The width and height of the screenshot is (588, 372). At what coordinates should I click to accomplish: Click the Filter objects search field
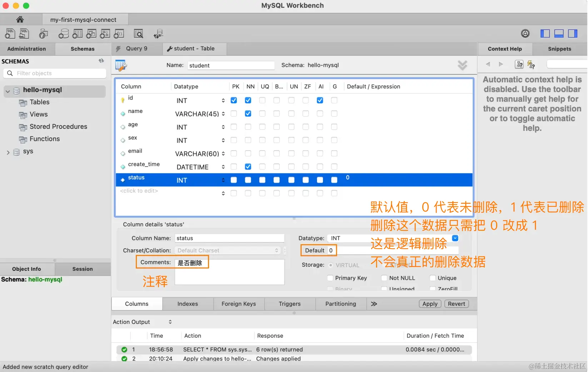pyautogui.click(x=55, y=73)
